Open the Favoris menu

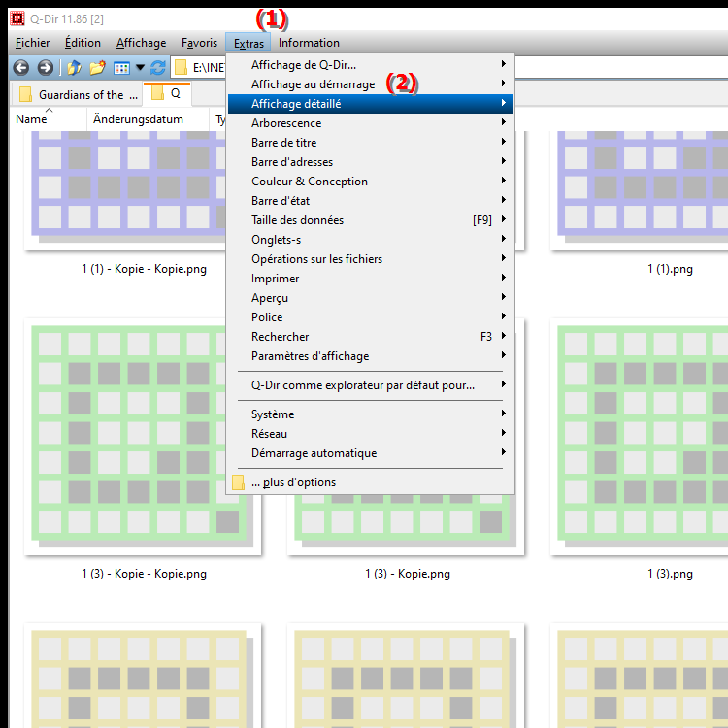(199, 43)
